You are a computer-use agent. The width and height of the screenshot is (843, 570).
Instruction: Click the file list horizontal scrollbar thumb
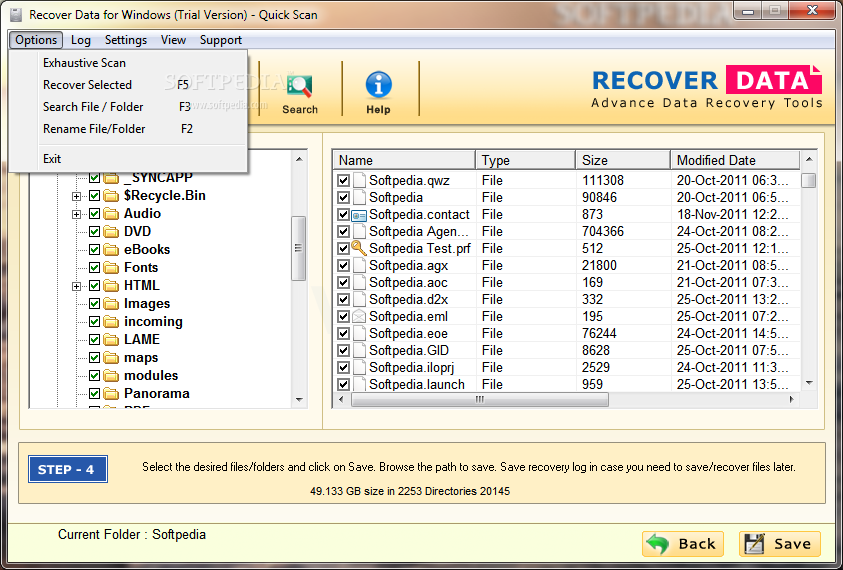coord(480,400)
